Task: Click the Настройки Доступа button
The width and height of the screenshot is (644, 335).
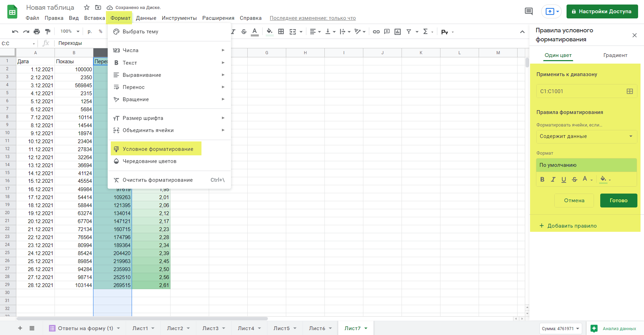Action: [x=602, y=11]
